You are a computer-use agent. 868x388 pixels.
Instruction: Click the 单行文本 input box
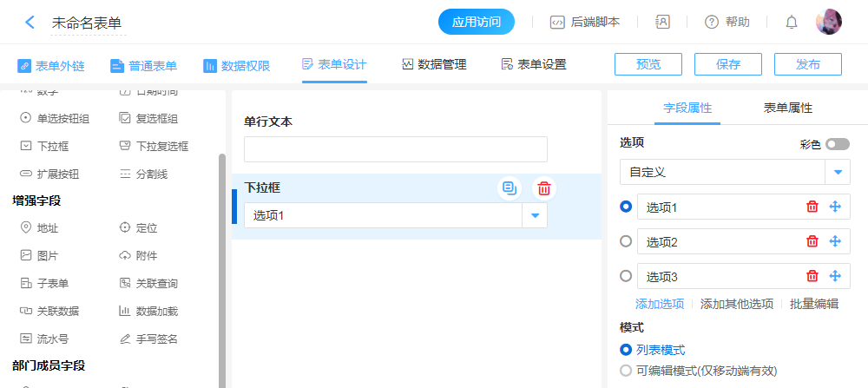(x=396, y=149)
